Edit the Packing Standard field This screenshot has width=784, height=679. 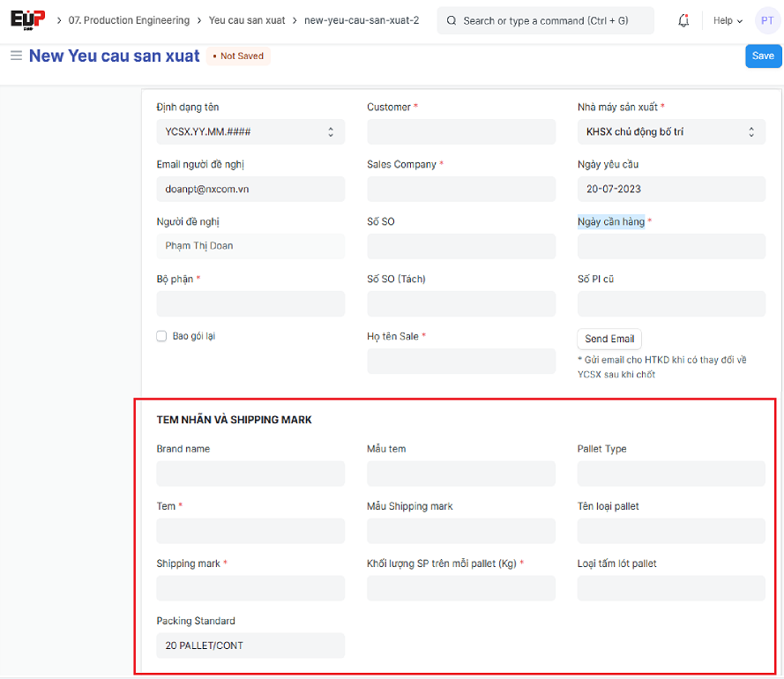(250, 645)
